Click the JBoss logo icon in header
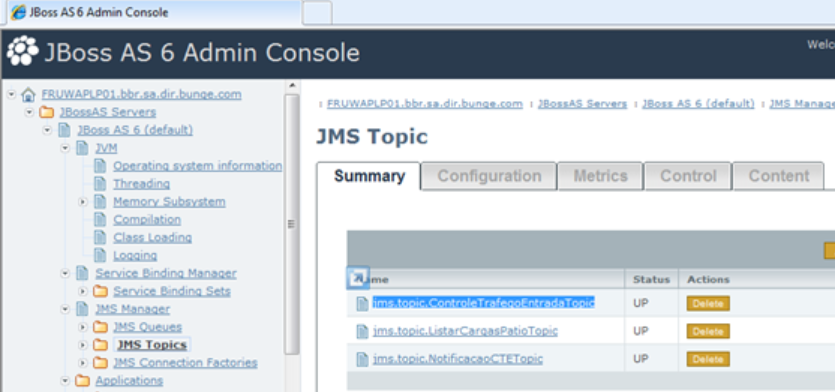The height and width of the screenshot is (392, 835). 22,51
